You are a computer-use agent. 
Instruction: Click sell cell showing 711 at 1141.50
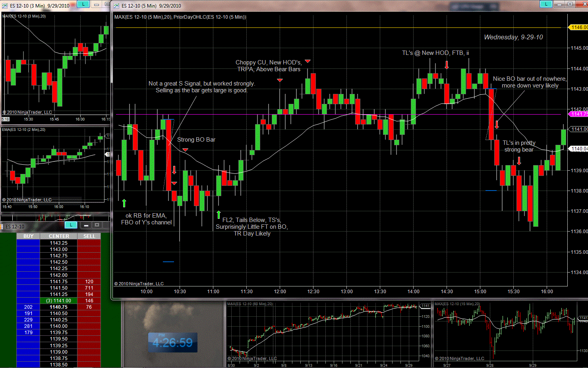click(x=89, y=288)
